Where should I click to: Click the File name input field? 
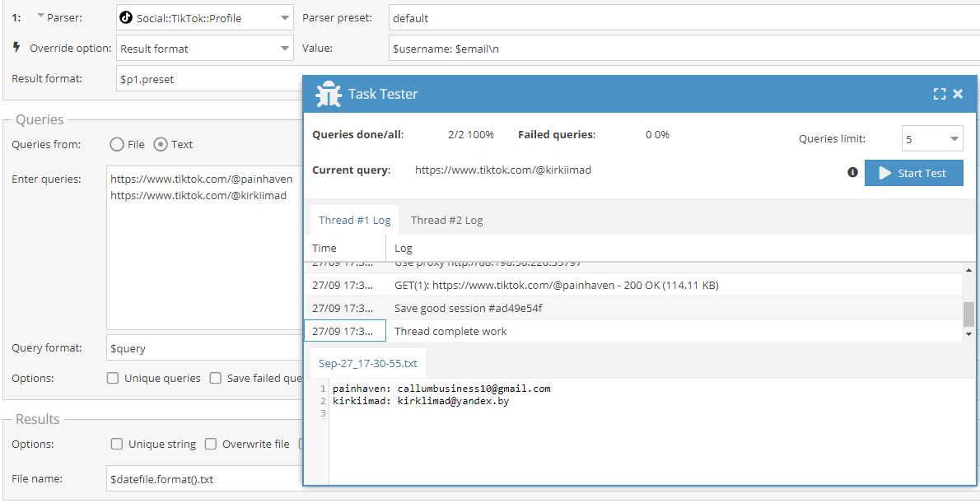[x=203, y=478]
